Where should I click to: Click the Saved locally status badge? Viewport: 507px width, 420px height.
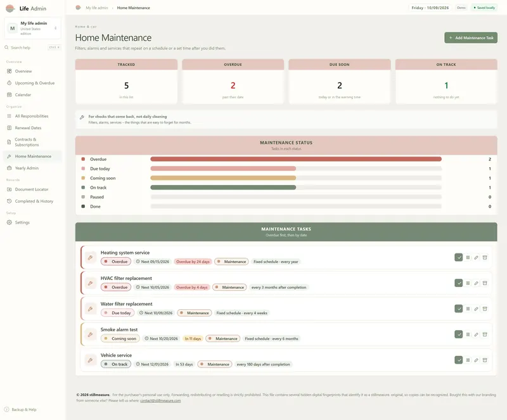pyautogui.click(x=484, y=8)
